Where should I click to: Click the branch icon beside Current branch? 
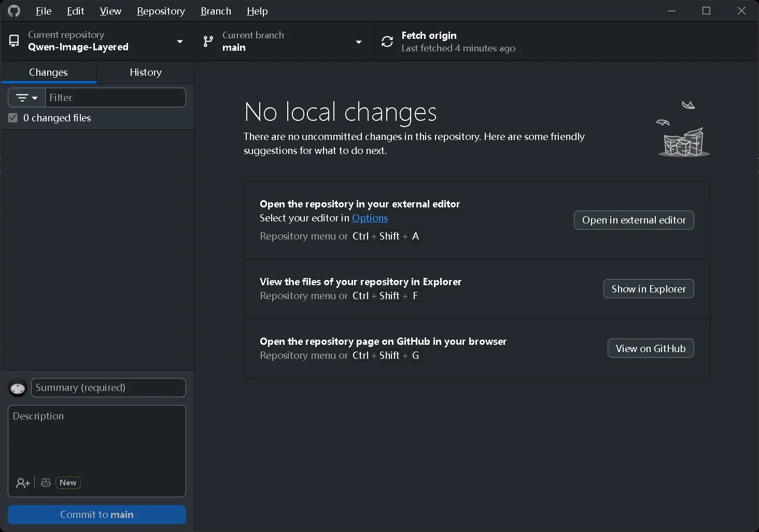[x=208, y=41]
